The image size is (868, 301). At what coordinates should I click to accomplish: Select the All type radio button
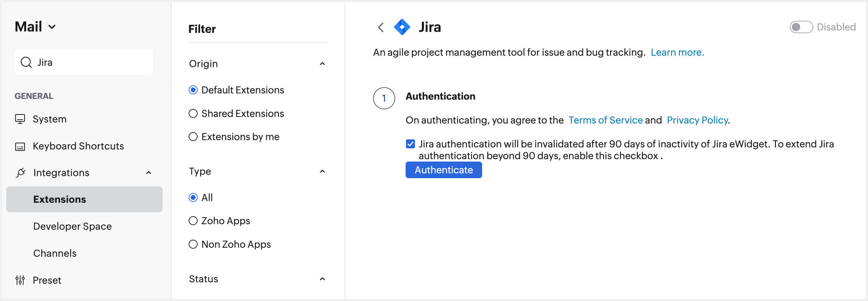(x=193, y=198)
